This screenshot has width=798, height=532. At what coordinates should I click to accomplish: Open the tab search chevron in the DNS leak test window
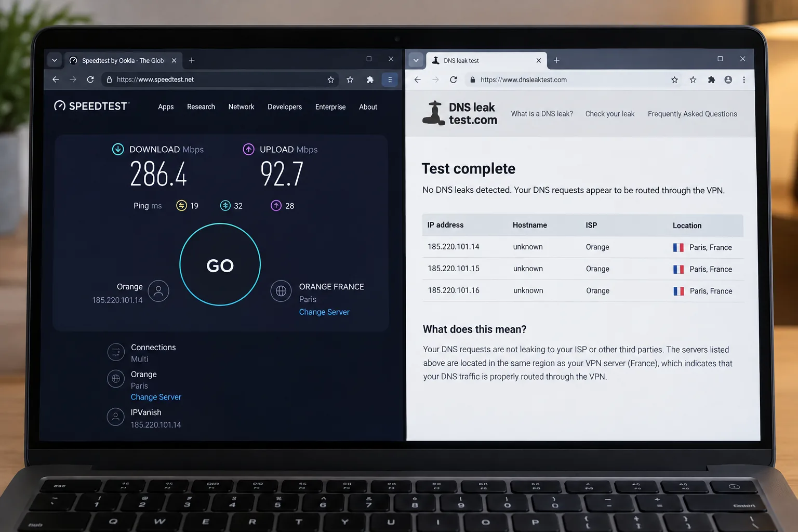tap(416, 60)
